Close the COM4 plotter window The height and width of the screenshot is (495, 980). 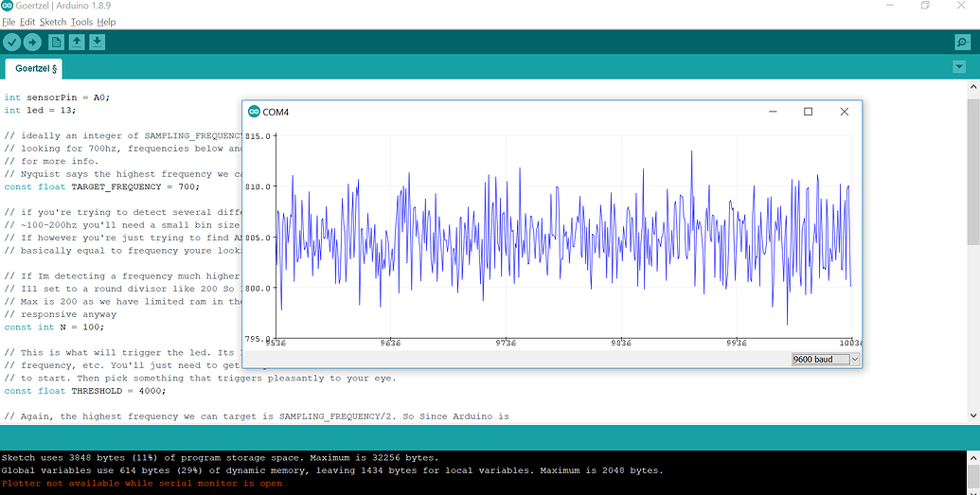click(x=845, y=112)
